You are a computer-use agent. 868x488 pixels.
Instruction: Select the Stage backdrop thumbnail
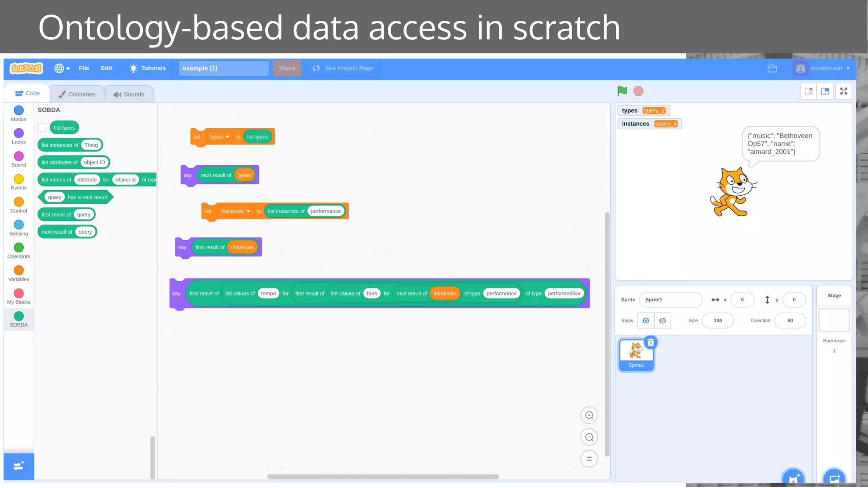click(834, 320)
